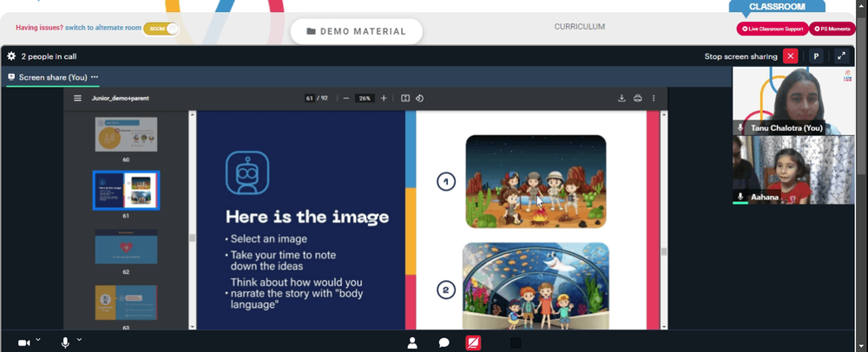This screenshot has width=868, height=352.
Task: Expand microphone options chevron
Action: pos(79,339)
